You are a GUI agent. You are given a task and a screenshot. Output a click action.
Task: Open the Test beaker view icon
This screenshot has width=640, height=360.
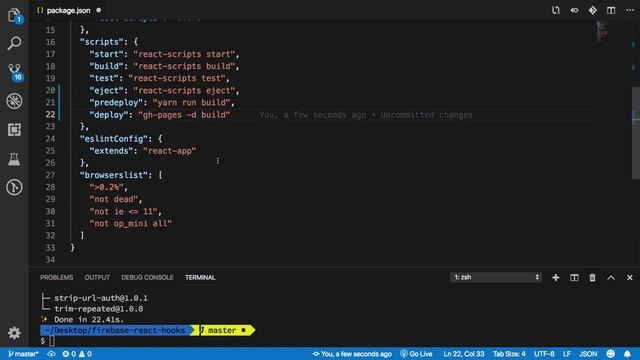tap(14, 159)
